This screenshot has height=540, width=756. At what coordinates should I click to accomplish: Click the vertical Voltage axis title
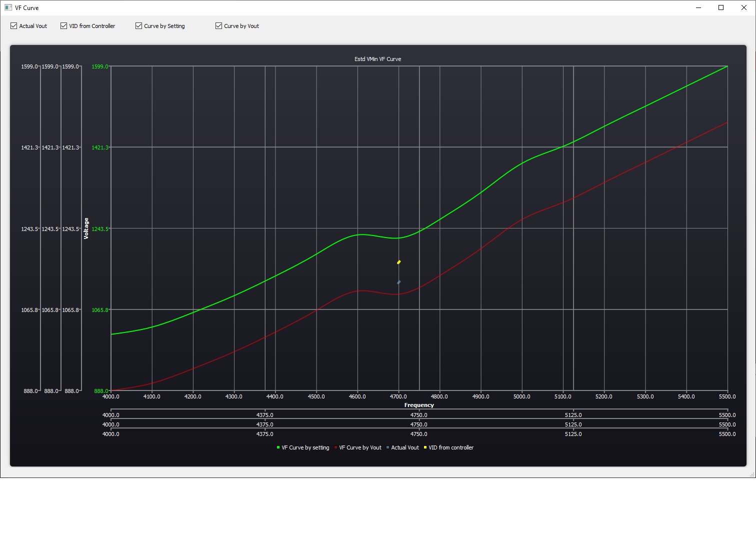click(x=86, y=227)
